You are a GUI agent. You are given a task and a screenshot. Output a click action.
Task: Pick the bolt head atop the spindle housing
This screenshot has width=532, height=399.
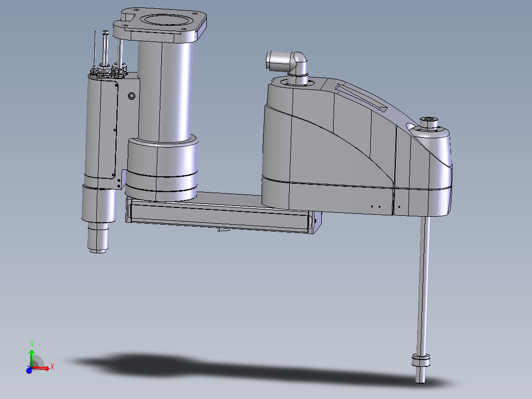(x=429, y=122)
